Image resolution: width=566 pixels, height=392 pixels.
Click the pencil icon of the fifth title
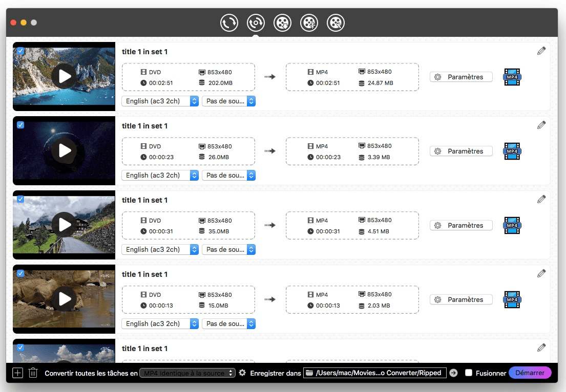541,348
